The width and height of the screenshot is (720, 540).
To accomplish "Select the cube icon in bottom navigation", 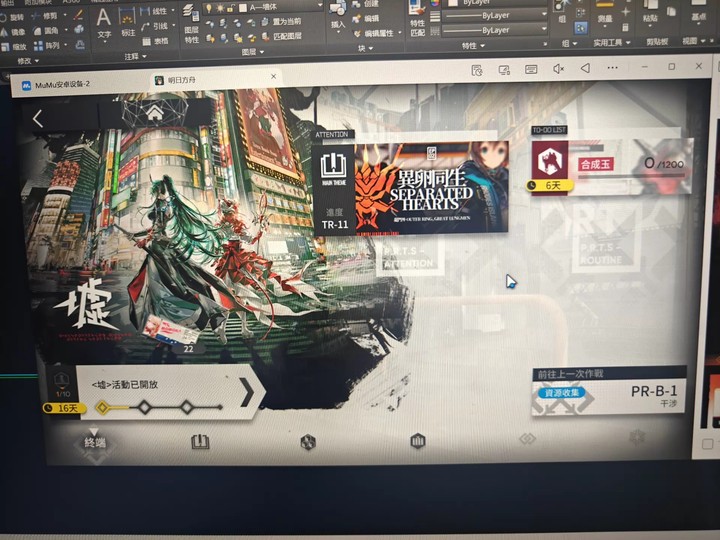I will click(x=308, y=441).
